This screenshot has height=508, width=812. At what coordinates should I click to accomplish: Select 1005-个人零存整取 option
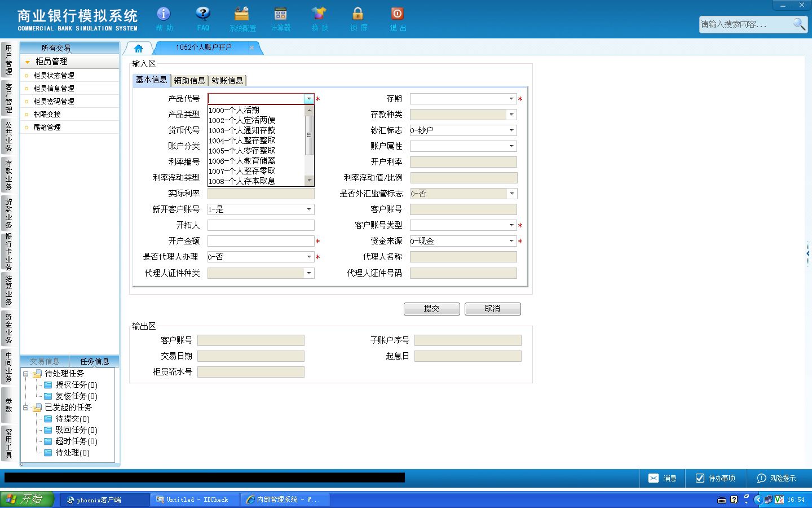(x=257, y=151)
